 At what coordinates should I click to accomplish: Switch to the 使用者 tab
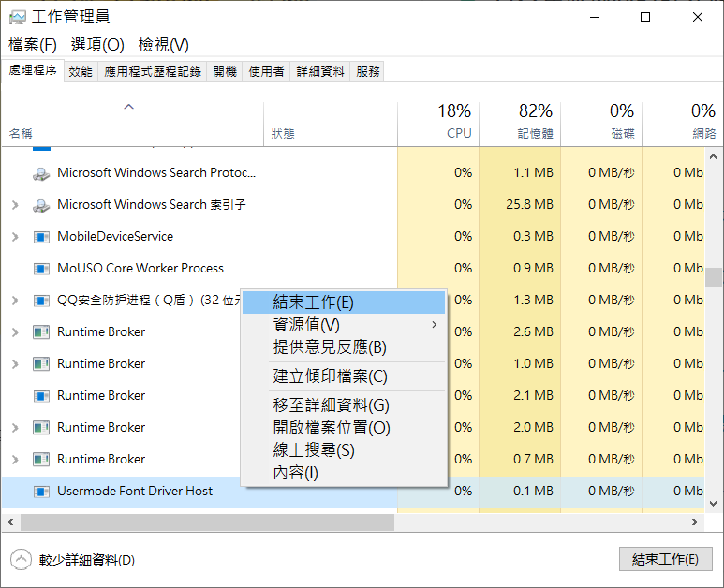coord(266,71)
